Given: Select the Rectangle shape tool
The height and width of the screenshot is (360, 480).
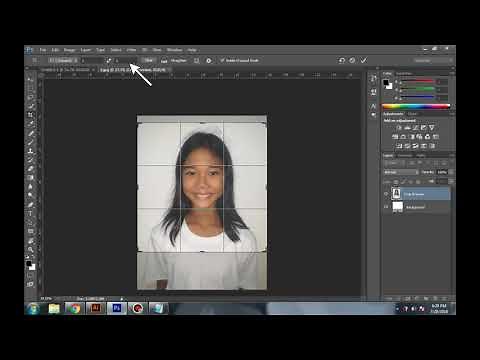Looking at the screenshot, I should (30, 231).
